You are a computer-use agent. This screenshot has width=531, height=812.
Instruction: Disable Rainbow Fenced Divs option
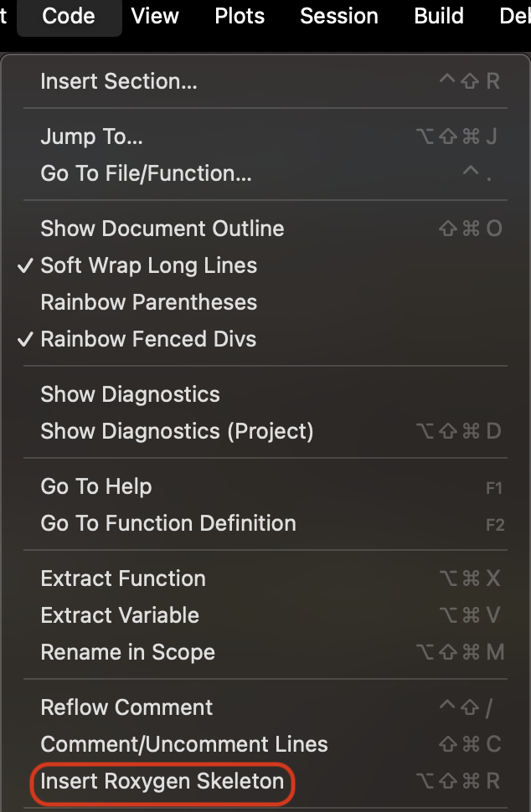(265, 339)
